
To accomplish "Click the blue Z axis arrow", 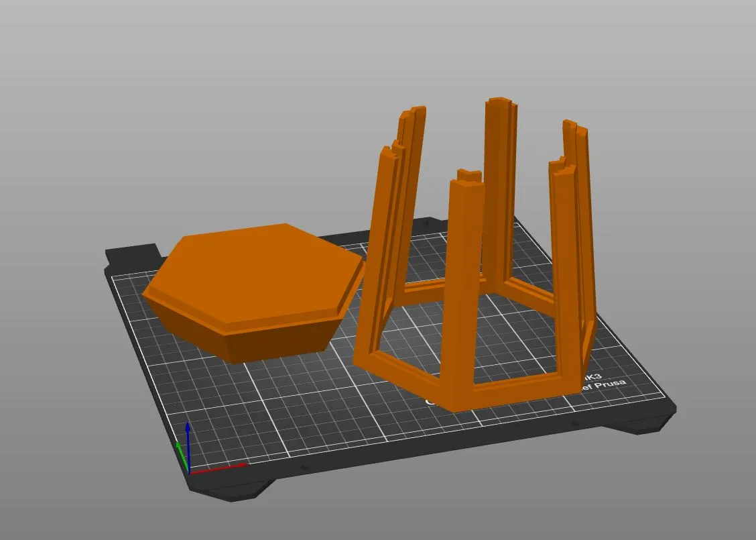I will tap(188, 446).
